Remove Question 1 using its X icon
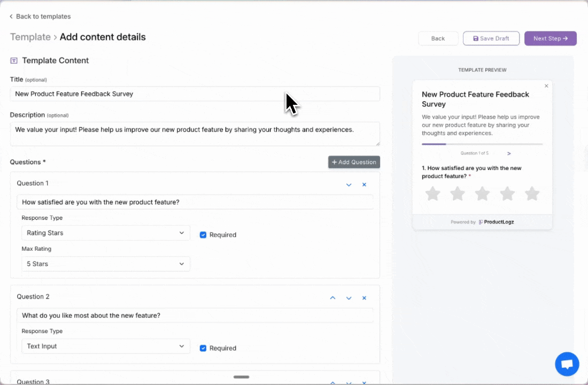Viewport: 588px width, 385px height. [x=364, y=184]
